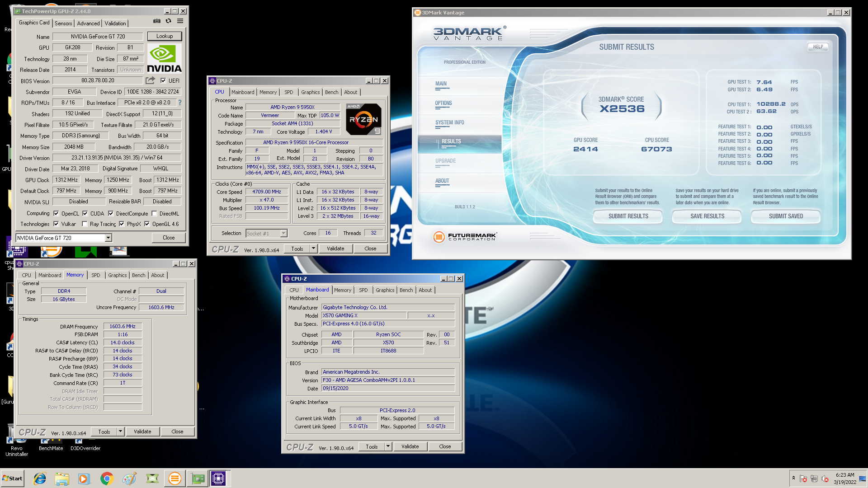The width and height of the screenshot is (868, 488).
Task: Click the Windows Start button
Action: [x=12, y=479]
